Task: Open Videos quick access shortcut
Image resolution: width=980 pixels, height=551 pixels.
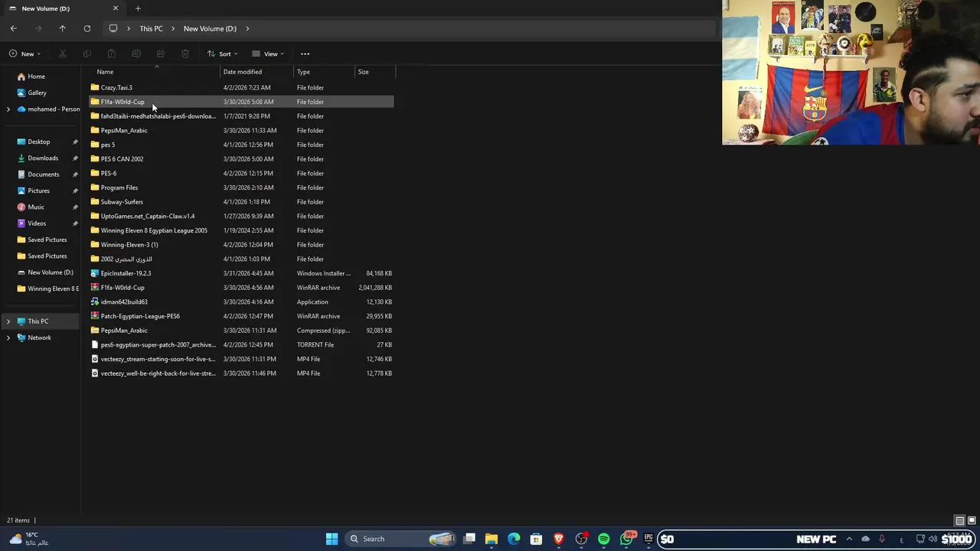Action: point(37,223)
